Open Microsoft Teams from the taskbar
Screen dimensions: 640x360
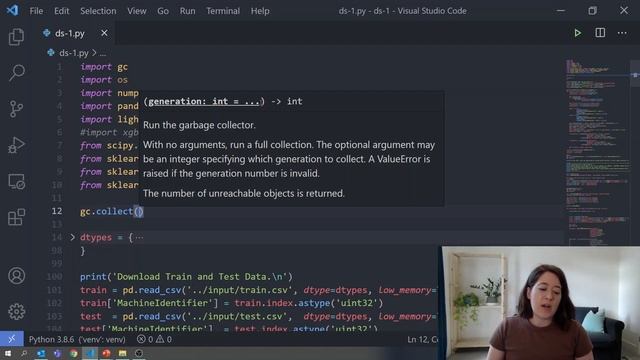tap(57, 353)
